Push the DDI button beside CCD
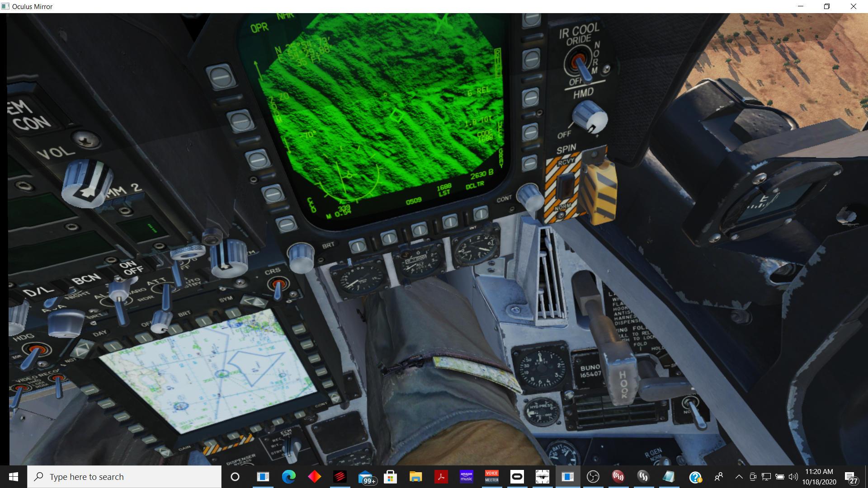The image size is (868, 488). point(286,224)
